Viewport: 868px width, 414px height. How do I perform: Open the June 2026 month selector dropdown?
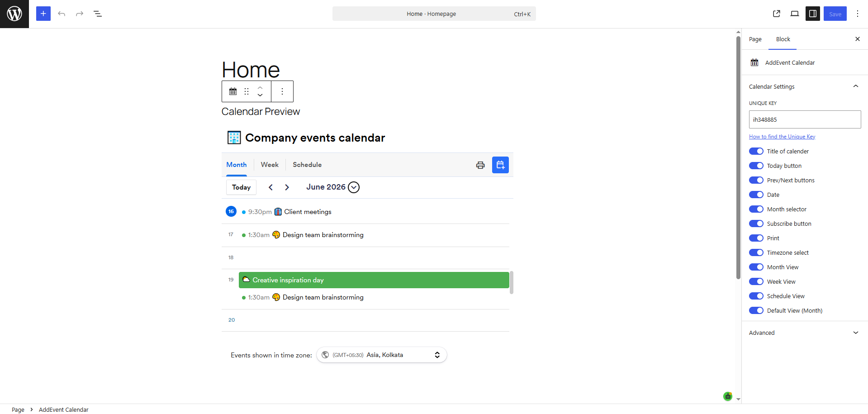pos(354,187)
